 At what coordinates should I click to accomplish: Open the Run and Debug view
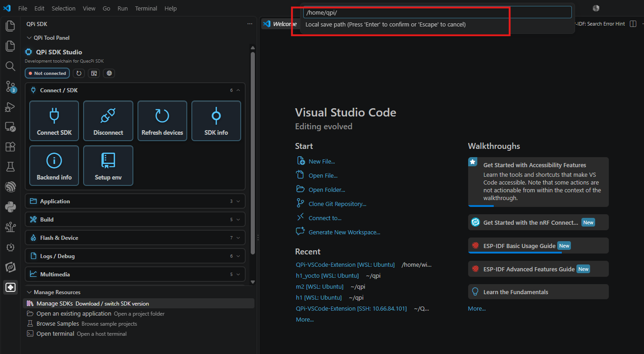(10, 106)
